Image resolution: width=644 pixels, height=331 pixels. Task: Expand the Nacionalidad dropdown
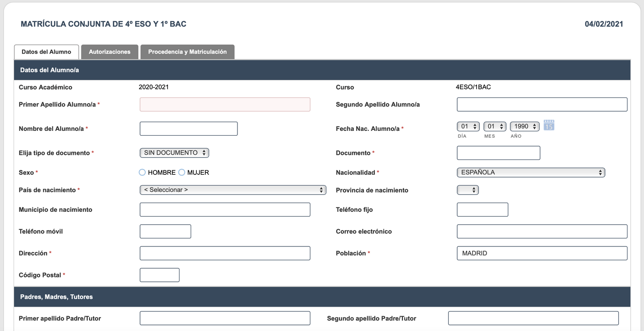click(530, 172)
